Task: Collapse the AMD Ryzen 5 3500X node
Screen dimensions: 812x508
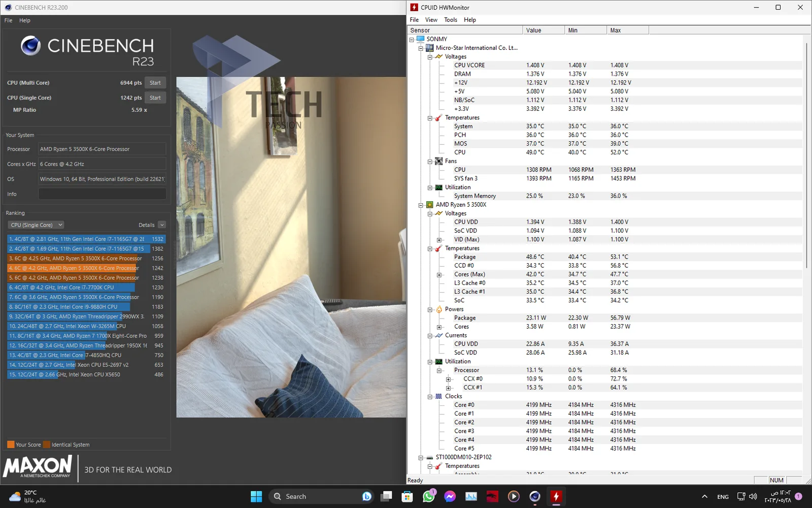Action: [421, 205]
